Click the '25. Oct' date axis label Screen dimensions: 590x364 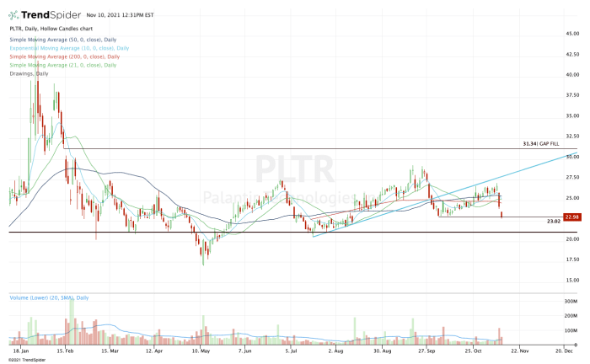pos(473,351)
